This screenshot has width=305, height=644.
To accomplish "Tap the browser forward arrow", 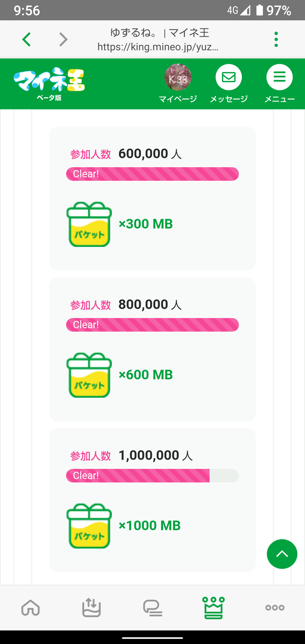I will coord(63,39).
